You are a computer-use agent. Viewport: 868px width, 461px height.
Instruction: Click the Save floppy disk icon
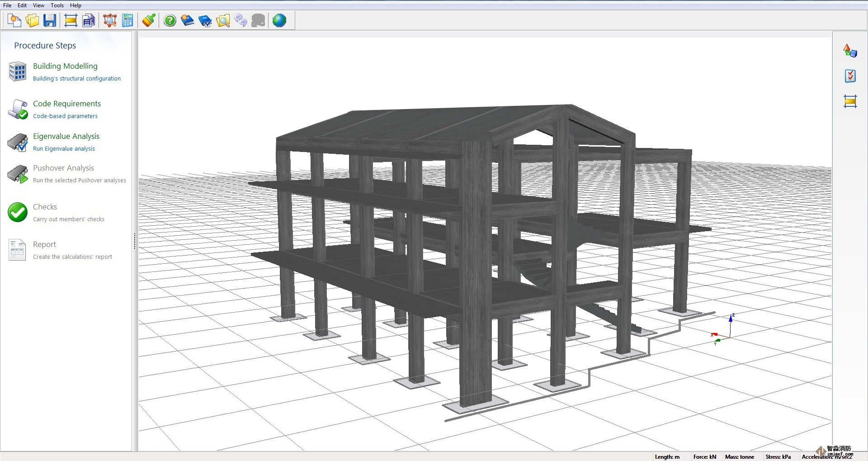(50, 20)
